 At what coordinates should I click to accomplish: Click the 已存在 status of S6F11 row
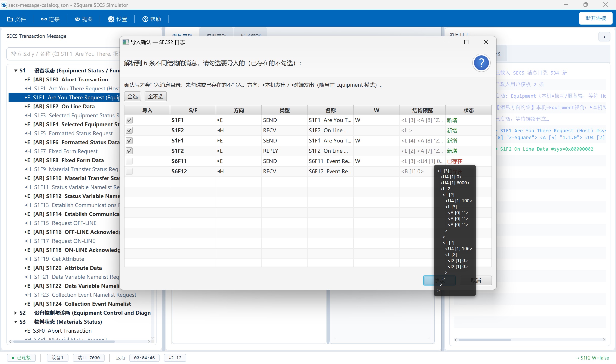[455, 161]
